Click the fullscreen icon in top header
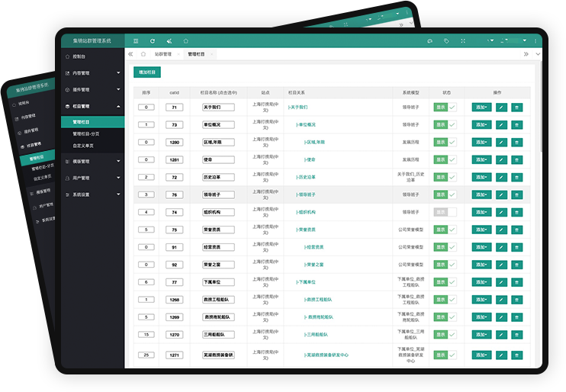Viewport: 566px width, 392px height. 463,40
